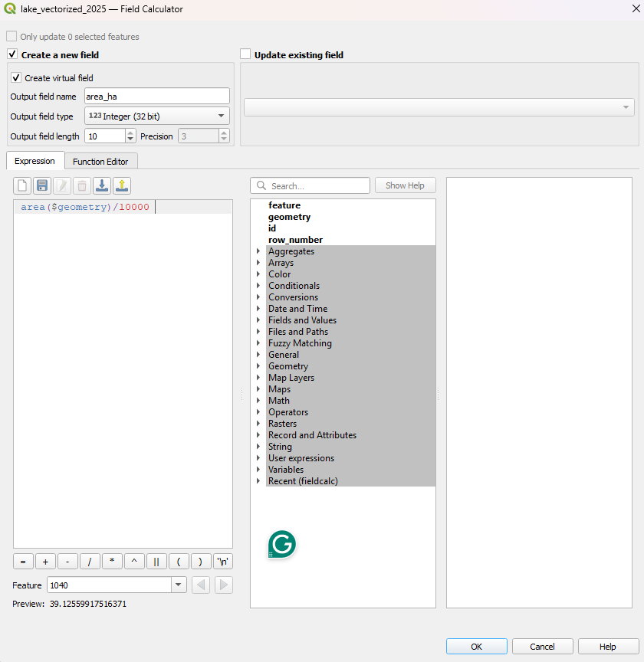Insert the plus operator
The width and height of the screenshot is (644, 662).
45,562
